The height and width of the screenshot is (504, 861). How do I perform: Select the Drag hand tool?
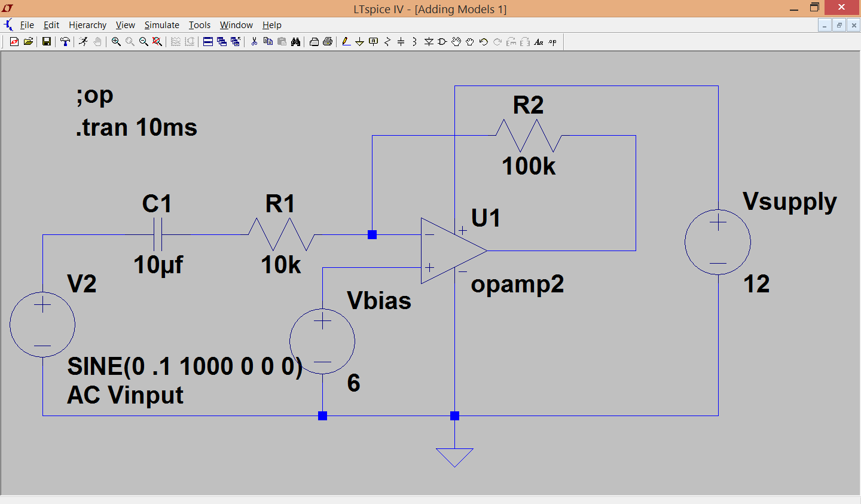[x=470, y=41]
